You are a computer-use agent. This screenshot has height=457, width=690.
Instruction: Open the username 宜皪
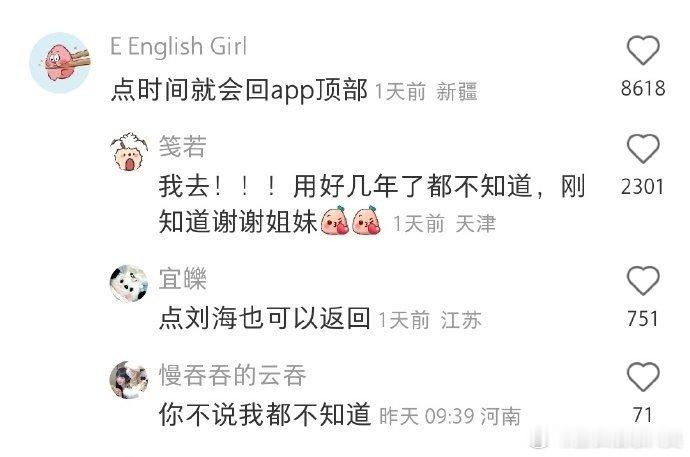click(x=183, y=278)
